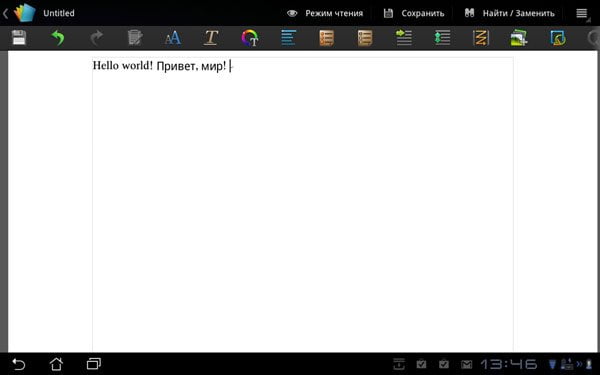Image resolution: width=600 pixels, height=375 pixels.
Task: Tap the paste clipboard toolbar icon
Action: point(135,38)
